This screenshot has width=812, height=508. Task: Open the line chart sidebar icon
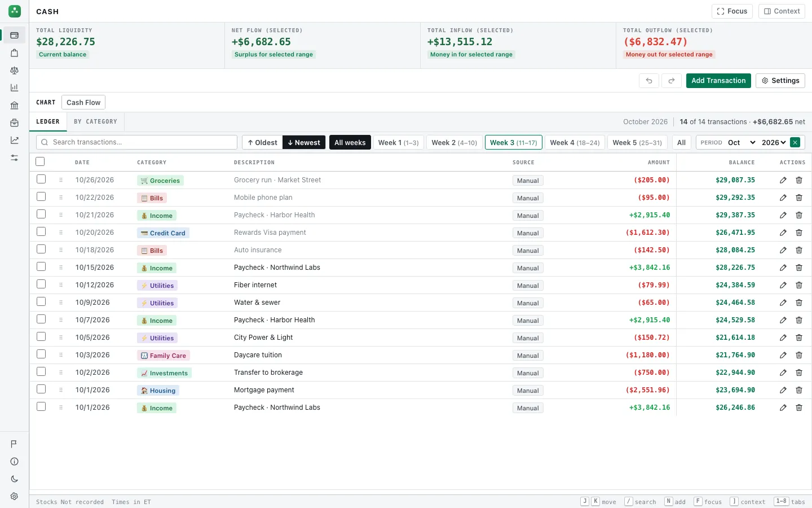(x=15, y=140)
